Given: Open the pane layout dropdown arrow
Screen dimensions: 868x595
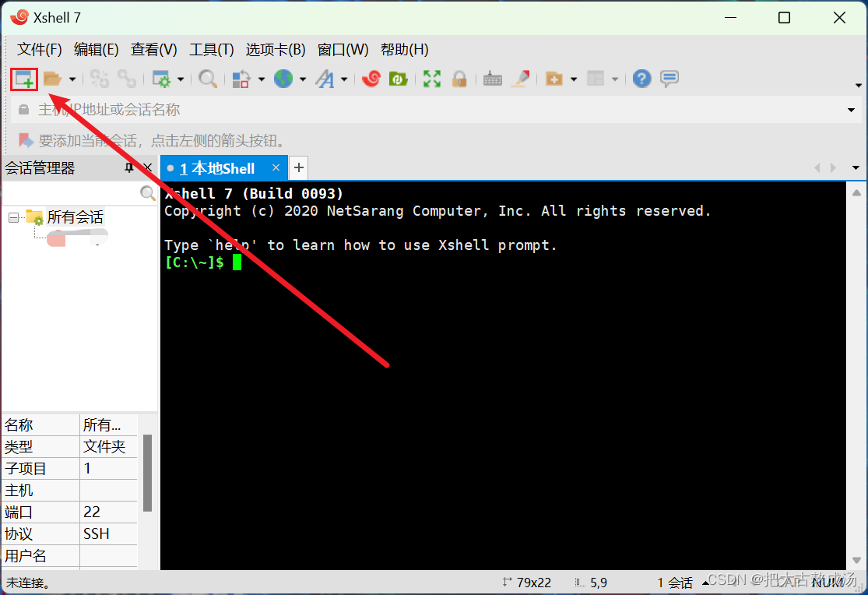Looking at the screenshot, I should click(614, 79).
